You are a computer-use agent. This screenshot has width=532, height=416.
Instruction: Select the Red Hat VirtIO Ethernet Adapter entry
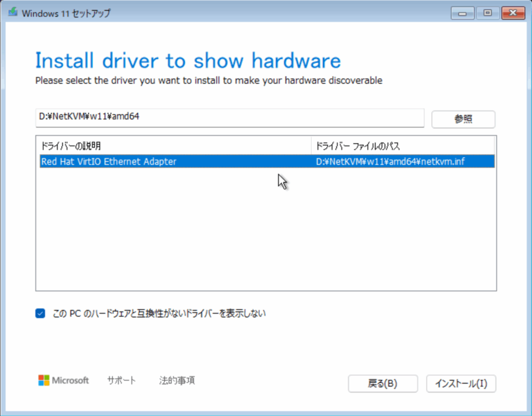point(109,162)
